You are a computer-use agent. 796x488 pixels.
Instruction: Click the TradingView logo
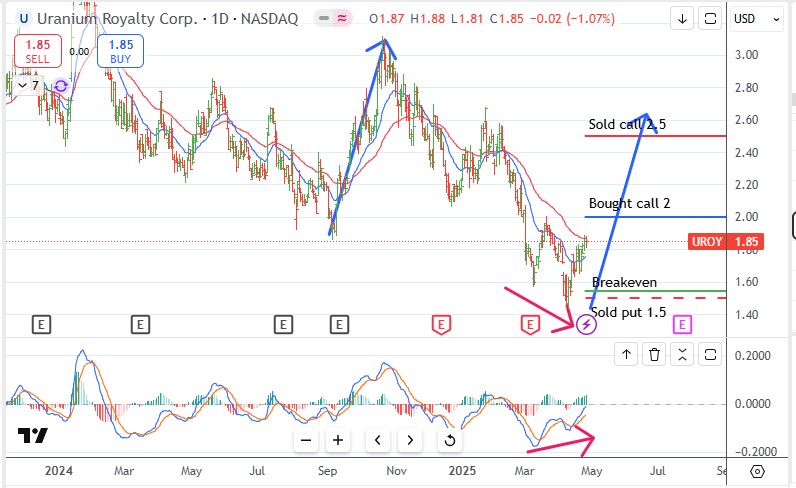pos(32,435)
